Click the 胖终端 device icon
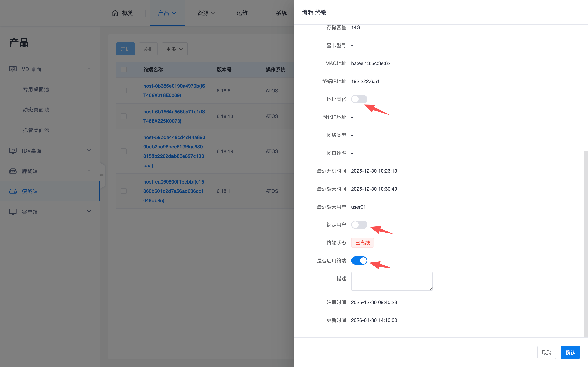The image size is (588, 367). coord(13,171)
